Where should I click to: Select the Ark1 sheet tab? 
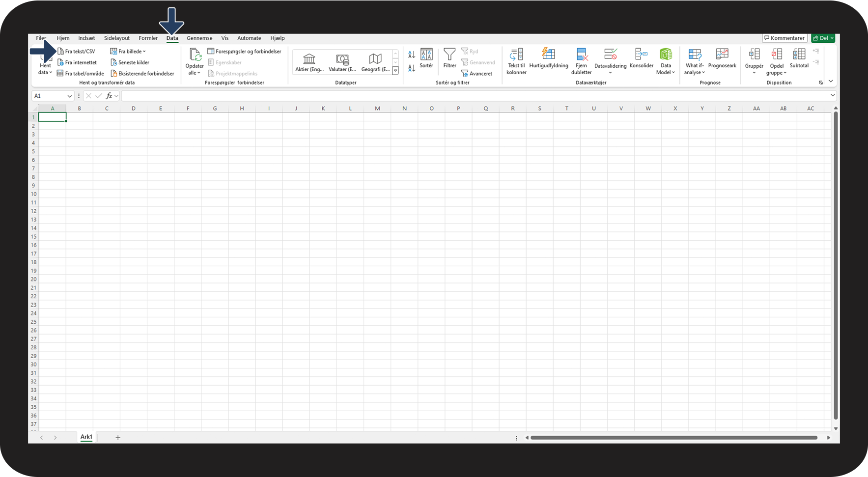(x=86, y=437)
